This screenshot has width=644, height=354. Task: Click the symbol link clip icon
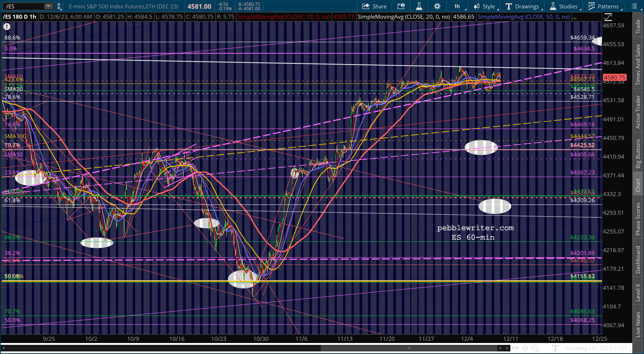pos(59,6)
